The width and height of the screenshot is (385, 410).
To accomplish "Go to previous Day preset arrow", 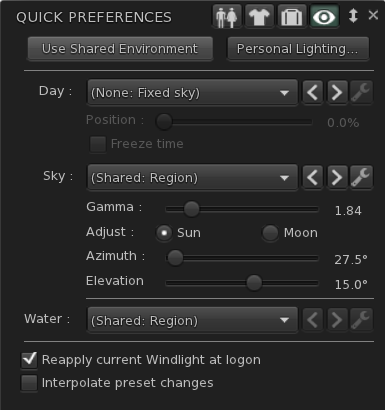I will (313, 92).
